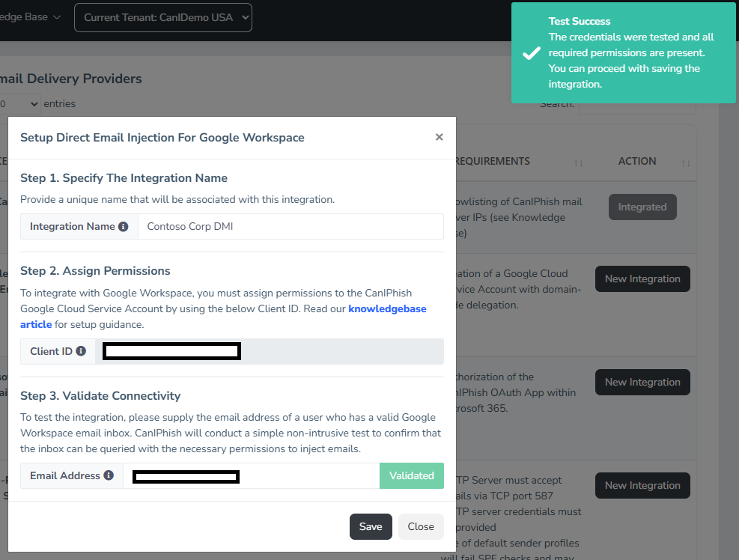Open the entries per page dropdown
Image resolution: width=739 pixels, height=560 pixels.
click(x=19, y=104)
